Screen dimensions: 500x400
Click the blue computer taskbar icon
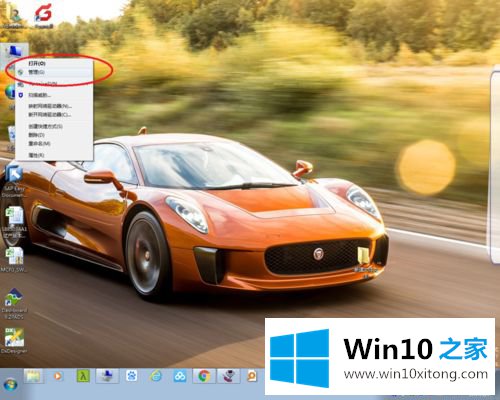pos(107,376)
